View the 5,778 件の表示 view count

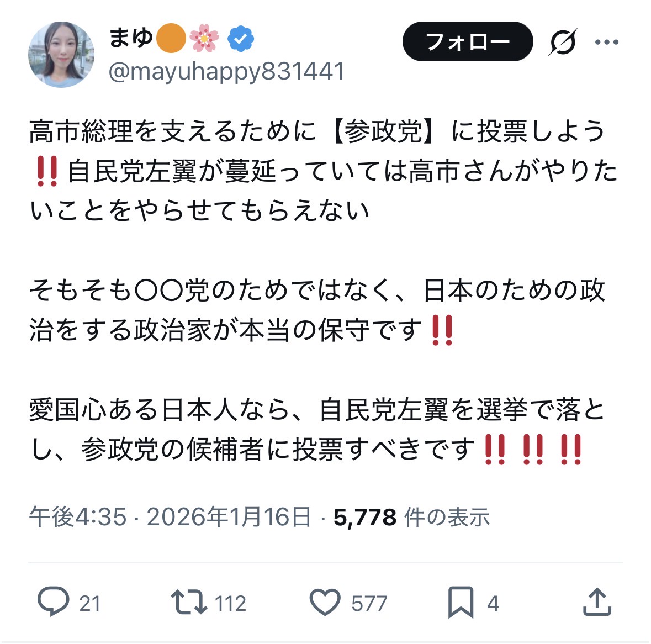(411, 517)
